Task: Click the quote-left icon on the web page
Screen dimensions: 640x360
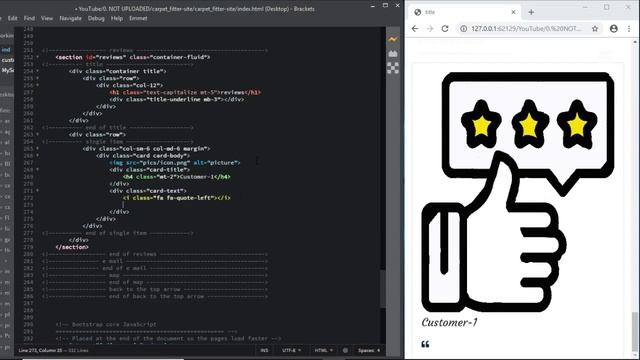Action: point(425,344)
